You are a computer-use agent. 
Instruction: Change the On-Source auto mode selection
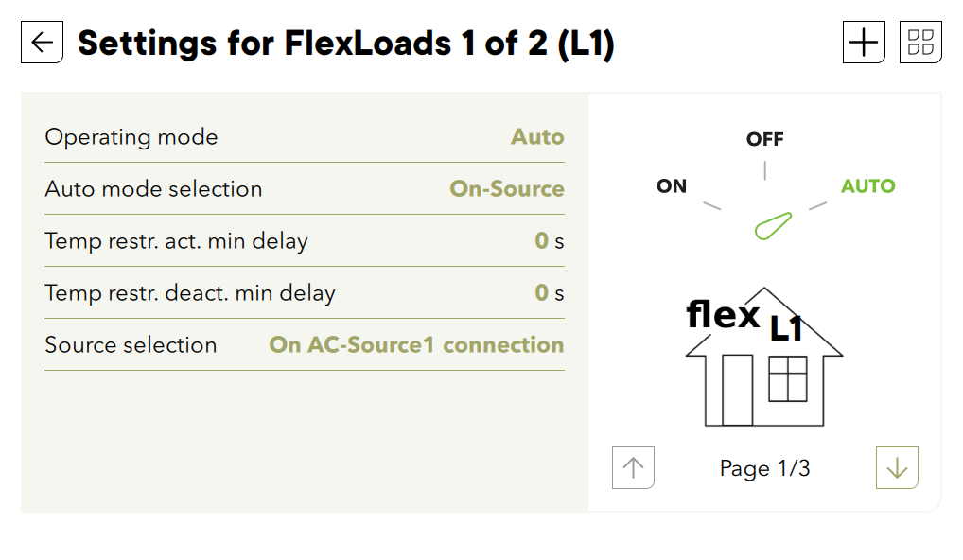tap(507, 189)
